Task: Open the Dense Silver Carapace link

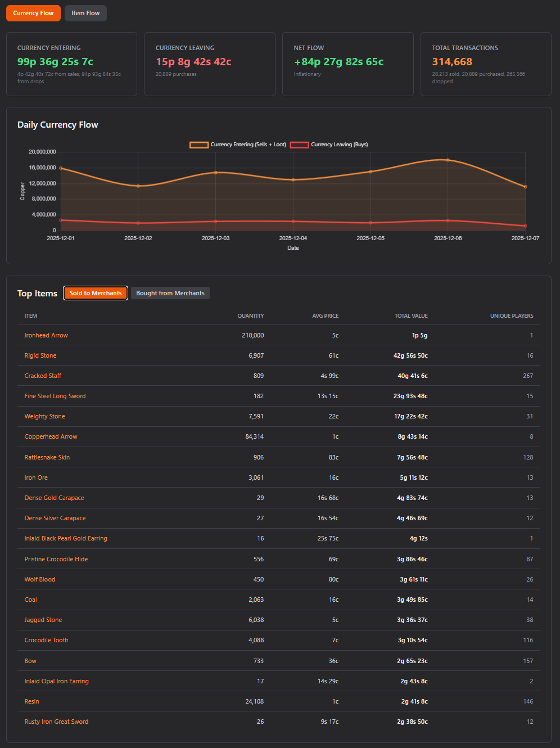Action: pos(55,518)
